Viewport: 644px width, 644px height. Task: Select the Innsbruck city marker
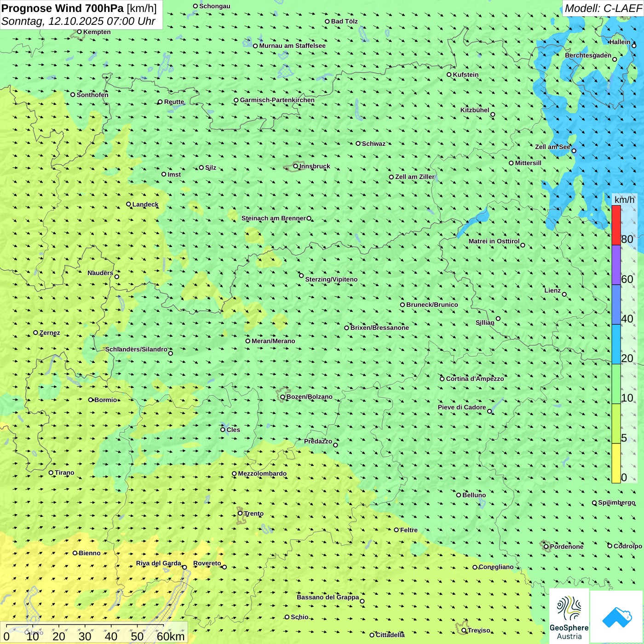[296, 166]
